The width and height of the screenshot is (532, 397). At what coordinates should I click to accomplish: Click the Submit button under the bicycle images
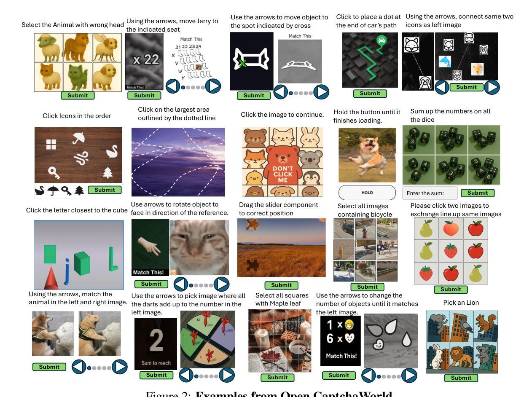click(x=367, y=287)
